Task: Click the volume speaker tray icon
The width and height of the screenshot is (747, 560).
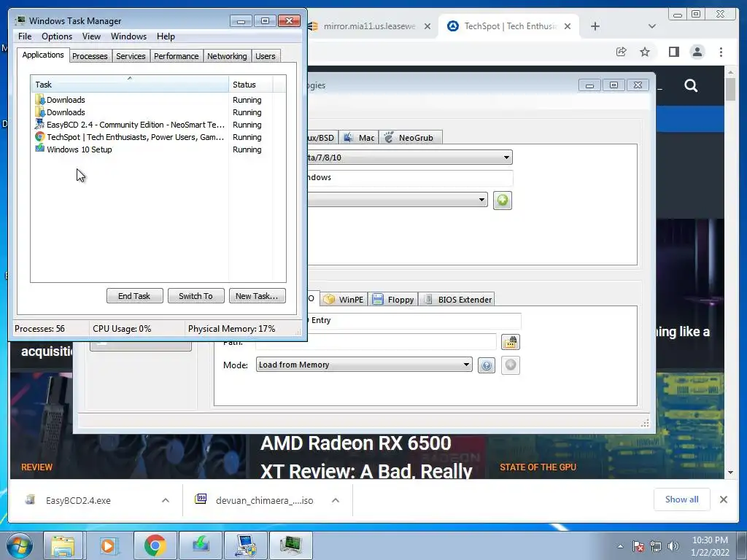Action: [x=673, y=546]
